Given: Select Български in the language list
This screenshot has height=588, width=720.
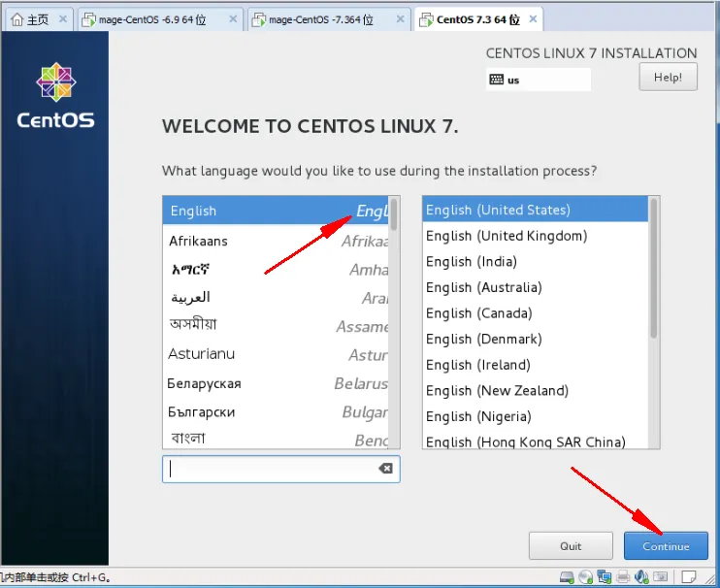Looking at the screenshot, I should point(276,411).
